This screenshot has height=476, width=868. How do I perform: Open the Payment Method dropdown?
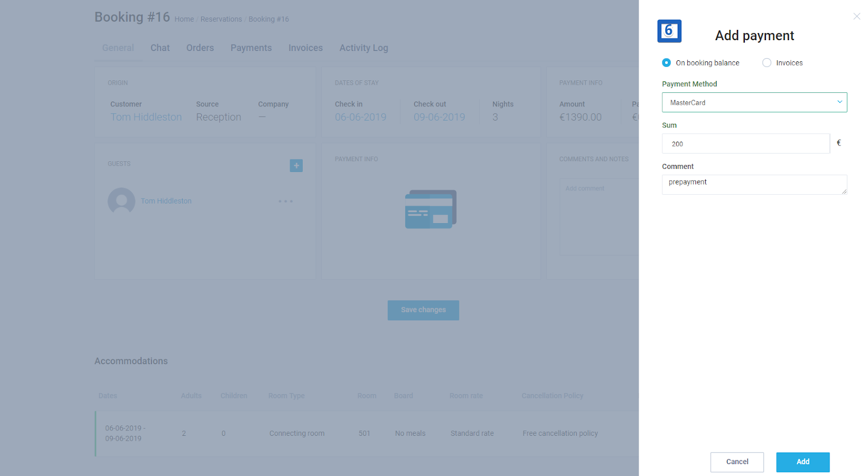(x=754, y=103)
